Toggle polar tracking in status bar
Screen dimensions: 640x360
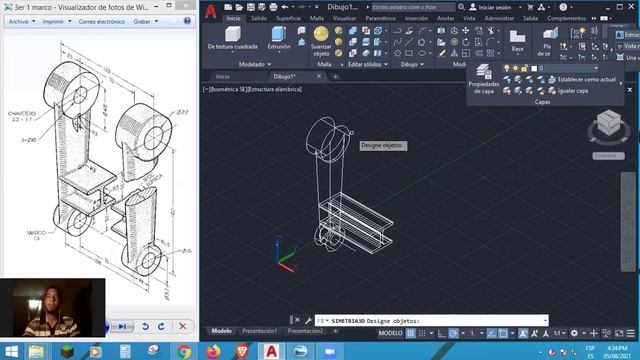click(x=453, y=333)
